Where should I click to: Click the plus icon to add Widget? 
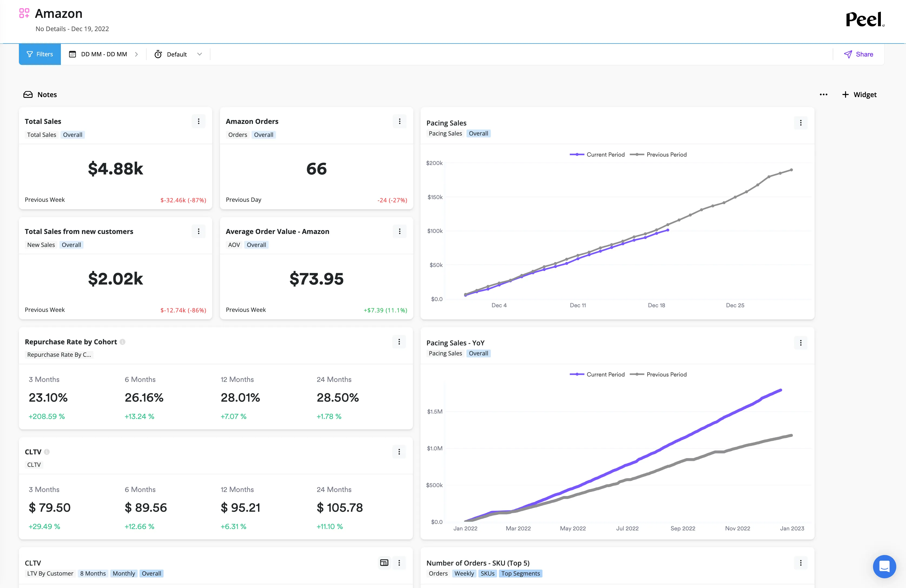845,94
